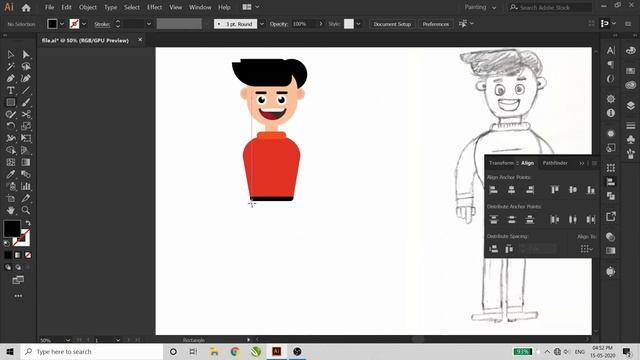The height and width of the screenshot is (360, 640).
Task: Change Screen Mode button
Action: click(x=18, y=280)
